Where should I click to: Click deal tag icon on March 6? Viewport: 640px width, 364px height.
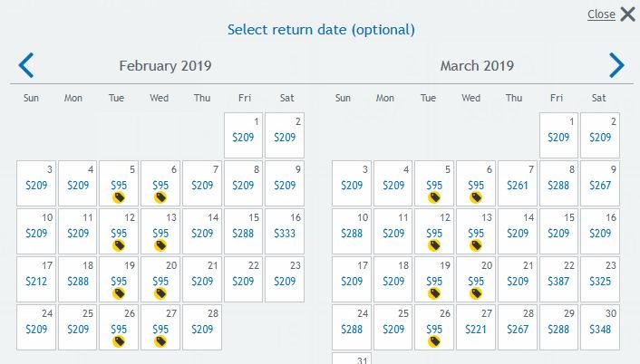[x=476, y=197]
